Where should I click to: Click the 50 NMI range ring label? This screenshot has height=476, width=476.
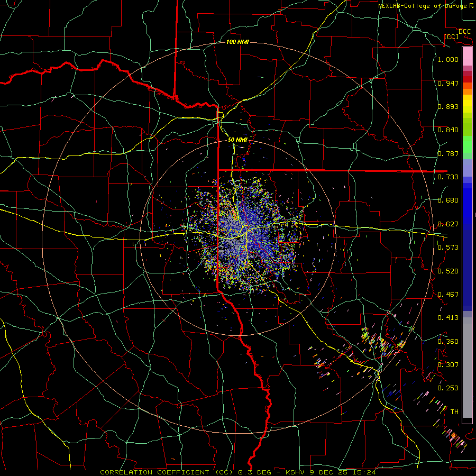[x=237, y=140]
